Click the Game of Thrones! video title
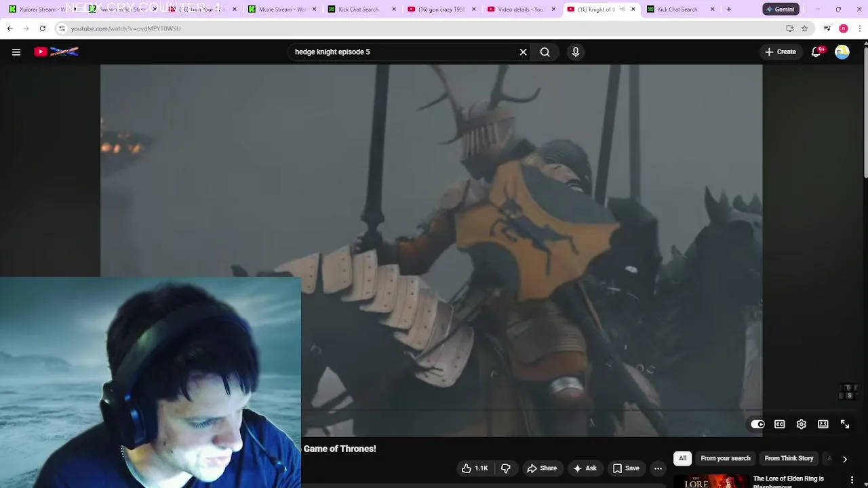This screenshot has height=488, width=868. pos(340,449)
